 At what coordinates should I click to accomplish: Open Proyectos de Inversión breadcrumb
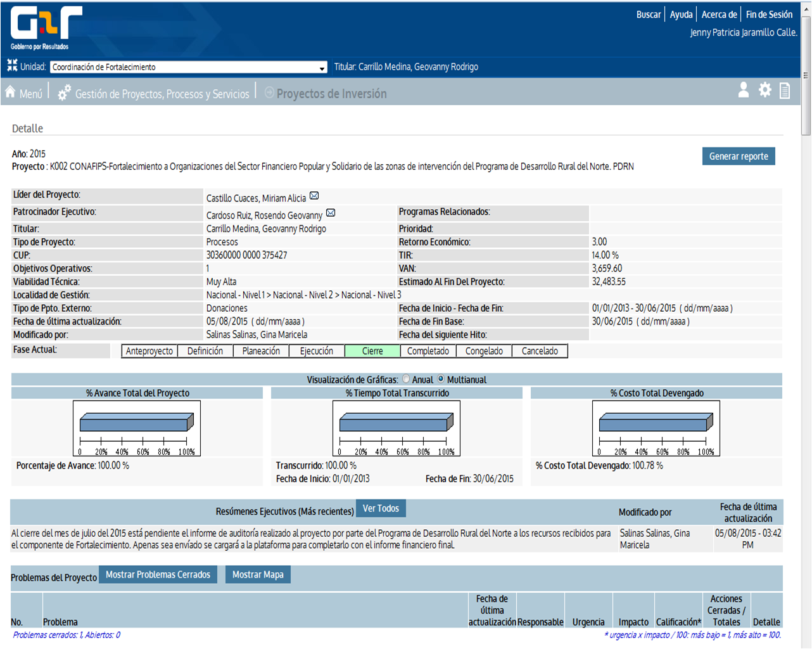point(331,94)
